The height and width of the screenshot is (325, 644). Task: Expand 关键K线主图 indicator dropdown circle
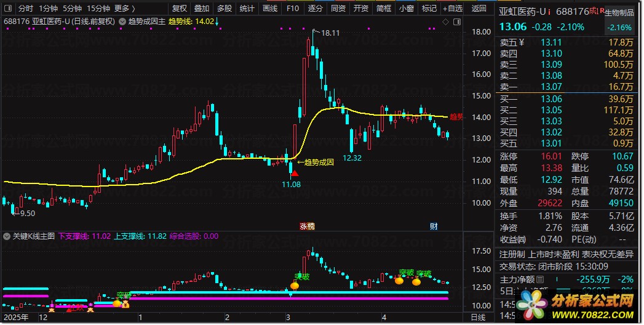(7, 236)
